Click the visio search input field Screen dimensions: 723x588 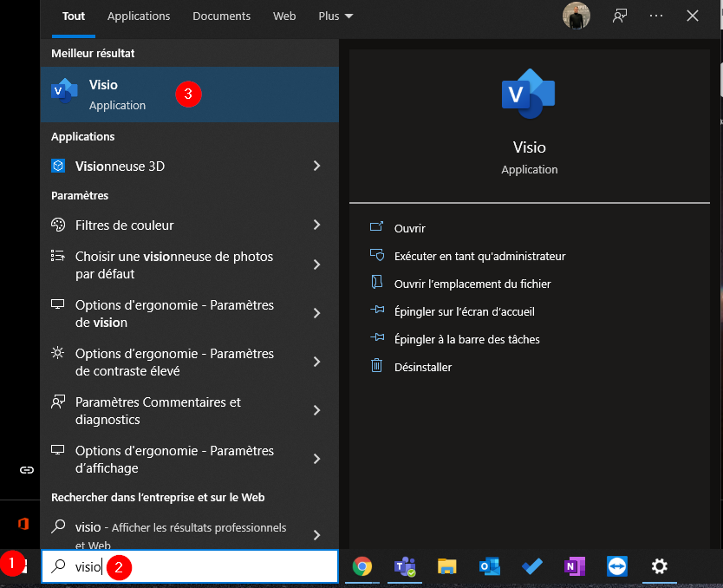(x=190, y=566)
